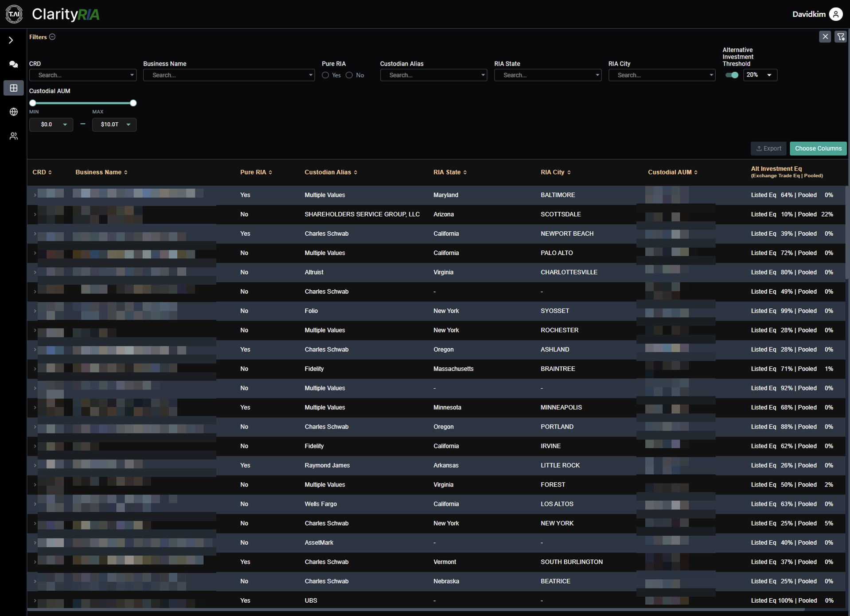
Task: Expand the LITTLE ROCK row
Action: [35, 465]
